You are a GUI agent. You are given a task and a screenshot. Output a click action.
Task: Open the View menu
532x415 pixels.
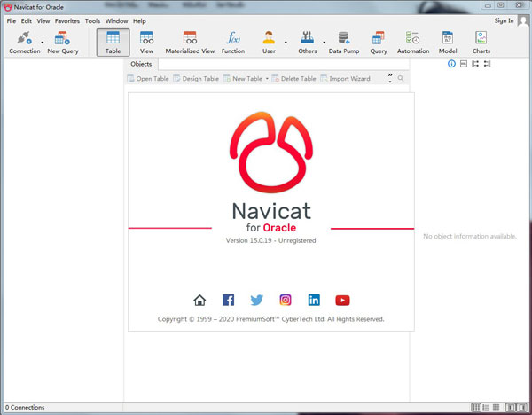point(43,21)
